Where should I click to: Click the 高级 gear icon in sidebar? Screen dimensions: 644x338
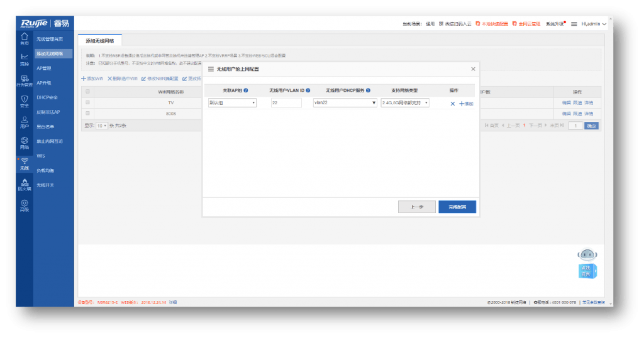point(25,205)
